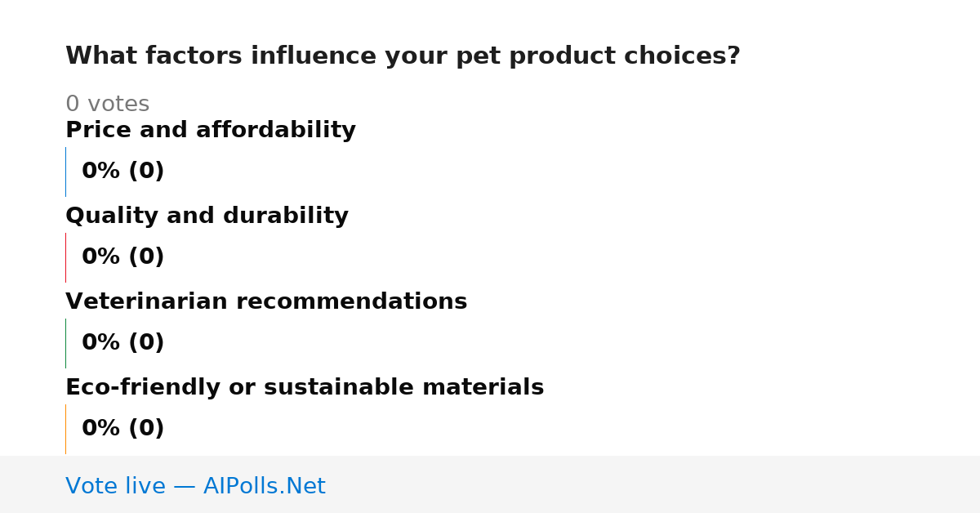
Task: Click 0% (0) result for Quality
Action: pos(122,257)
